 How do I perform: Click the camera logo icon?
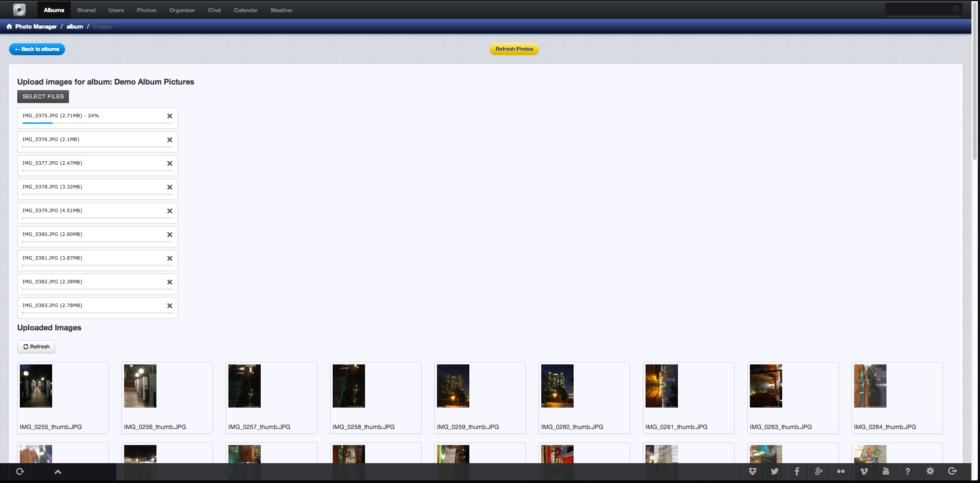coord(19,9)
